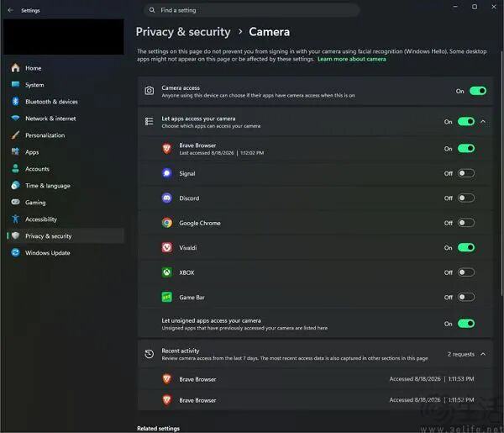Enable camera access for Google Chrome

click(466, 223)
